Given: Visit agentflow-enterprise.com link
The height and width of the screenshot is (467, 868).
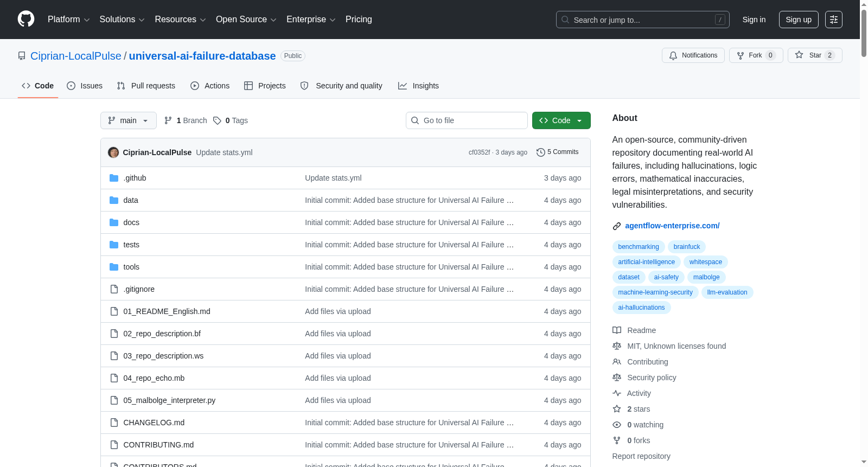Looking at the screenshot, I should pos(672,226).
